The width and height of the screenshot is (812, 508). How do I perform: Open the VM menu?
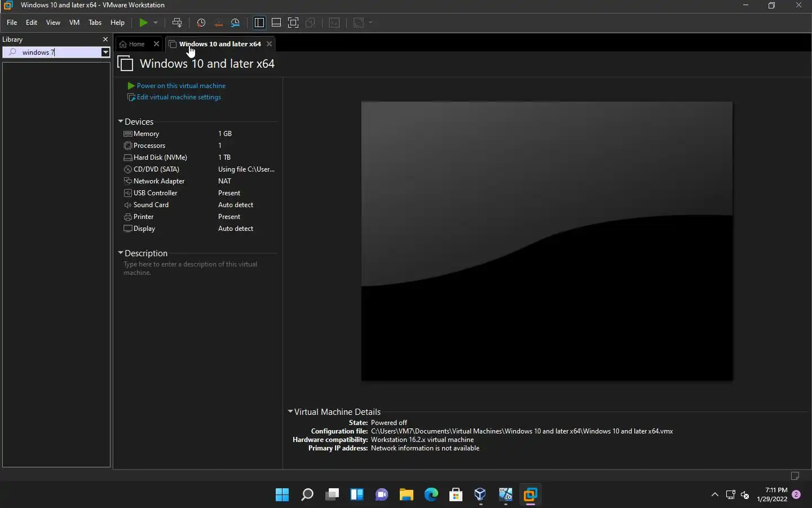[x=74, y=23]
